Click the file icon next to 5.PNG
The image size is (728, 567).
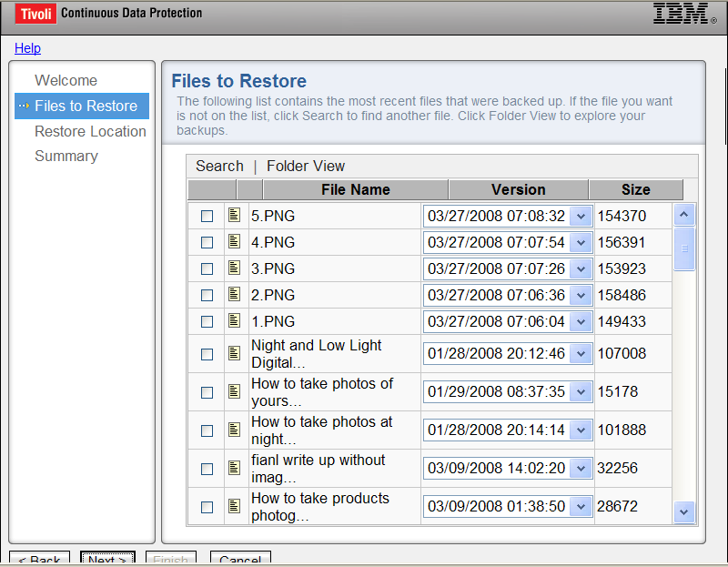click(x=235, y=215)
